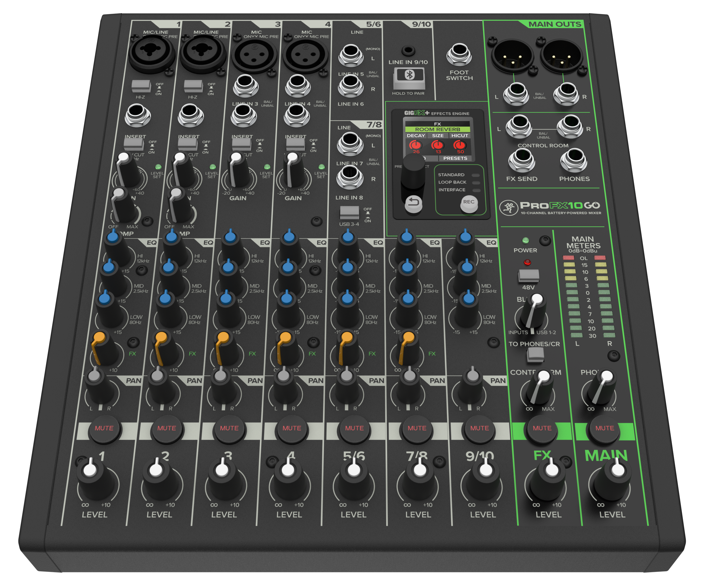Toggle the USB 3-4 switch
This screenshot has height=588, width=704.
pos(349,213)
